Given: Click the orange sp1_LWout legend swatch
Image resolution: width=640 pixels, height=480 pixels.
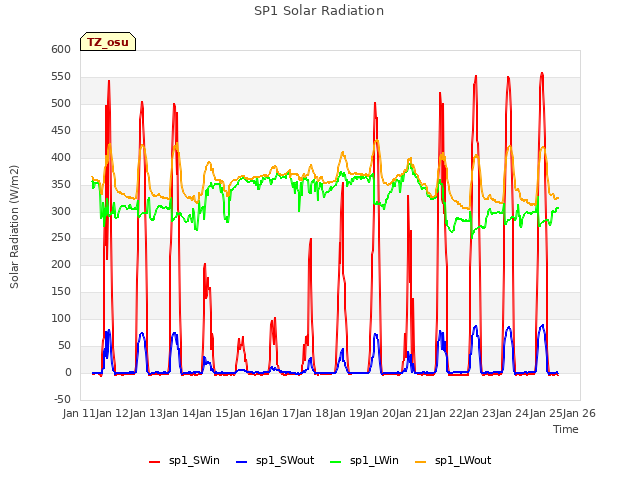Looking at the screenshot, I should [x=420, y=462].
